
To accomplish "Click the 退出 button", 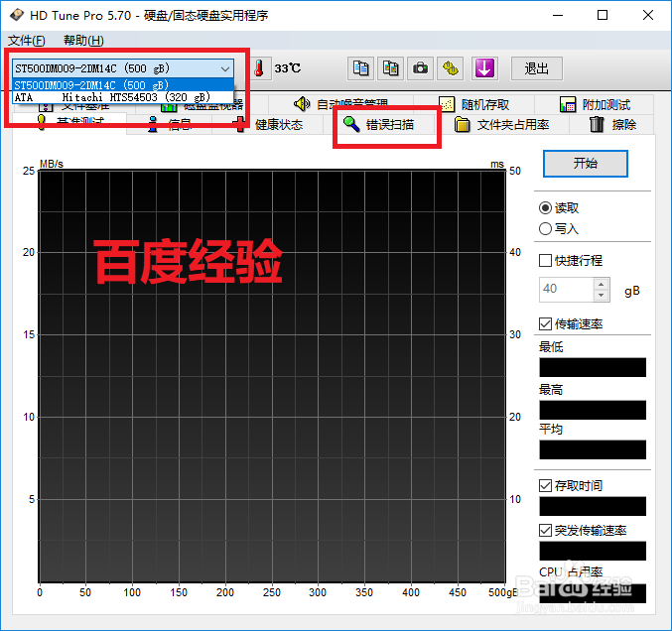I will point(537,68).
